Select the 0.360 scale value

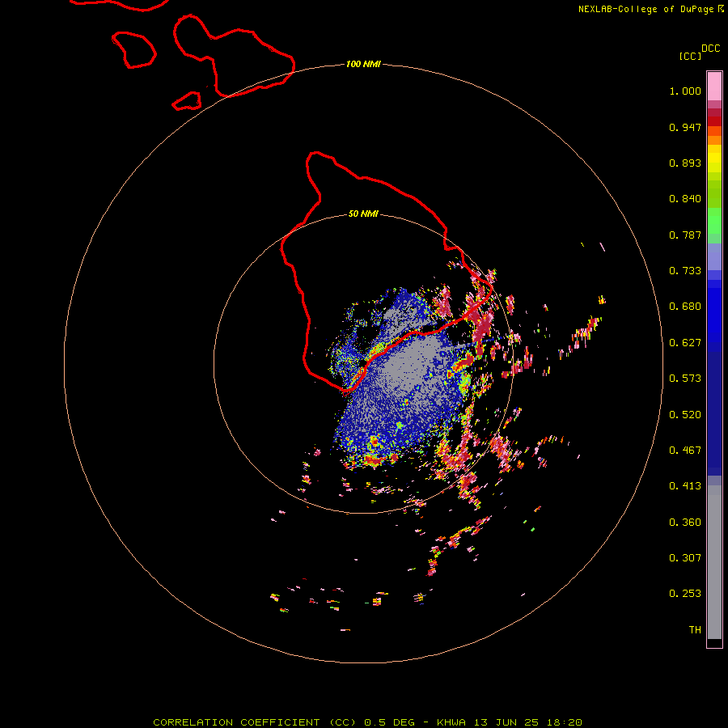click(x=685, y=523)
